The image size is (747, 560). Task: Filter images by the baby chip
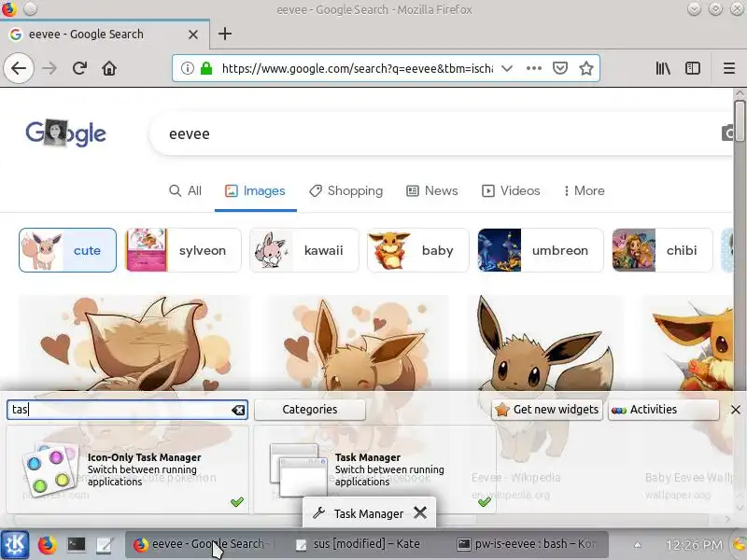pos(418,250)
